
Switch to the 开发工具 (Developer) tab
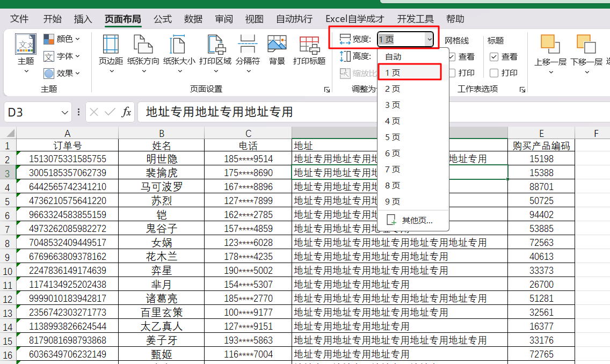tap(416, 19)
